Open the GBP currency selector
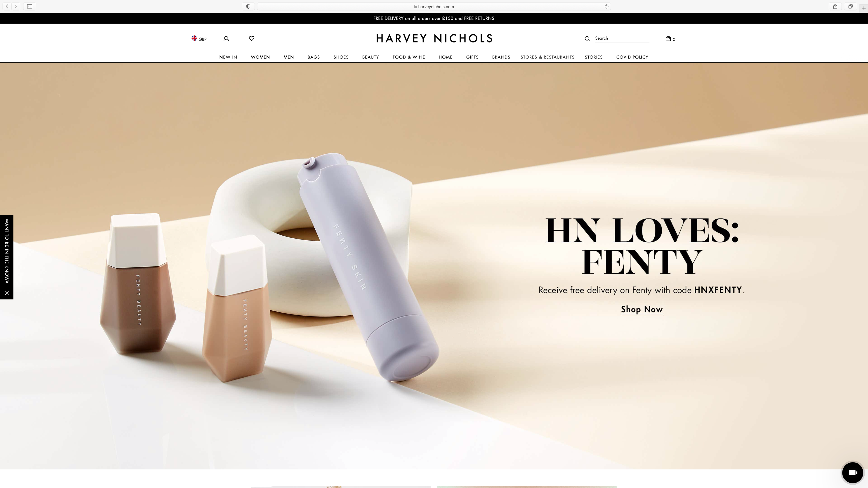Viewport: 868px width, 488px height. coord(199,39)
